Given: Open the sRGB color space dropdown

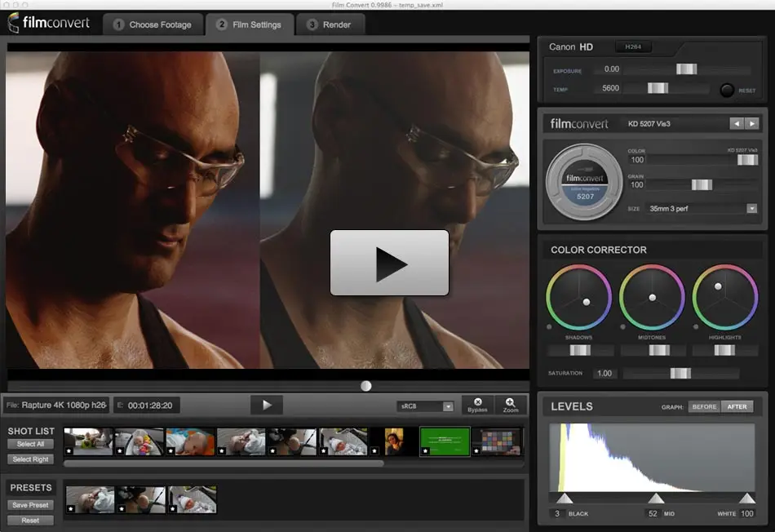Looking at the screenshot, I should (x=425, y=406).
